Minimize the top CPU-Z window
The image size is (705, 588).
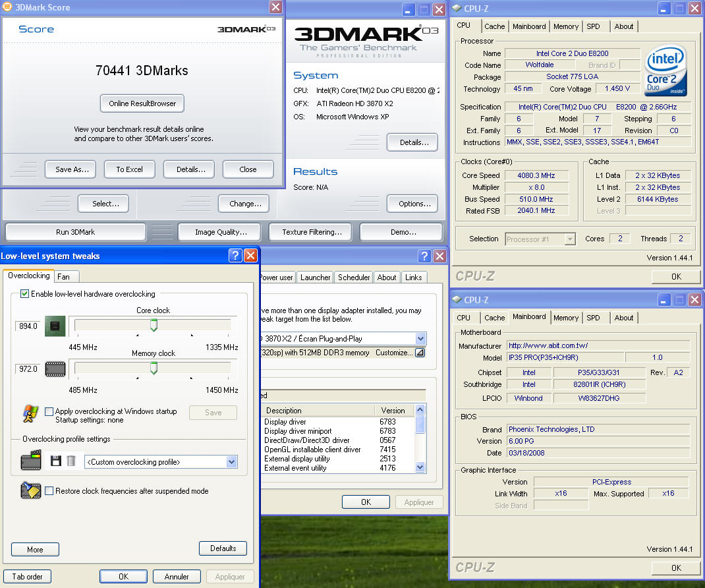[664, 9]
